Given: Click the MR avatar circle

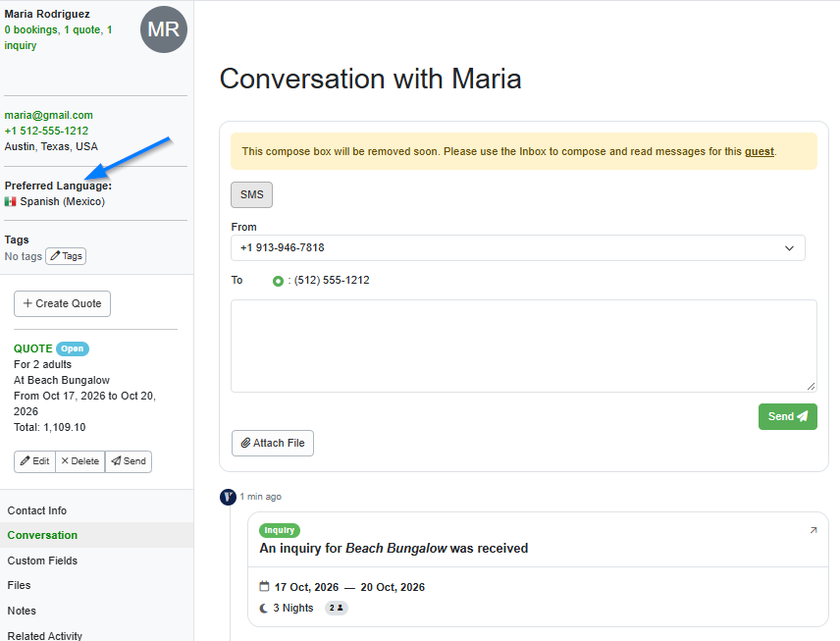Looking at the screenshot, I should pos(164,29).
